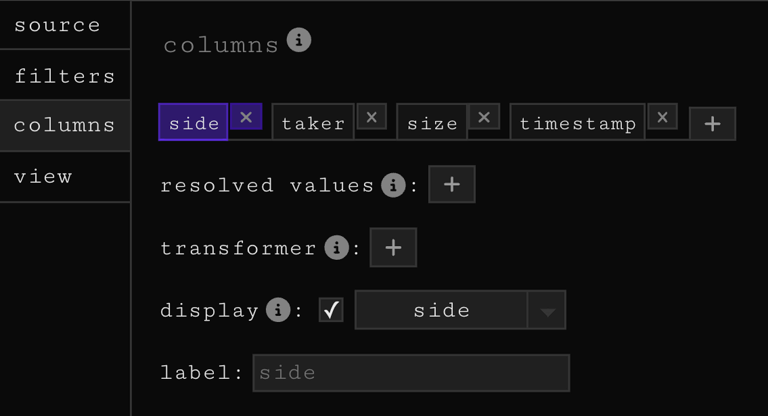
Task: Add a new column with plus button
Action: point(712,123)
